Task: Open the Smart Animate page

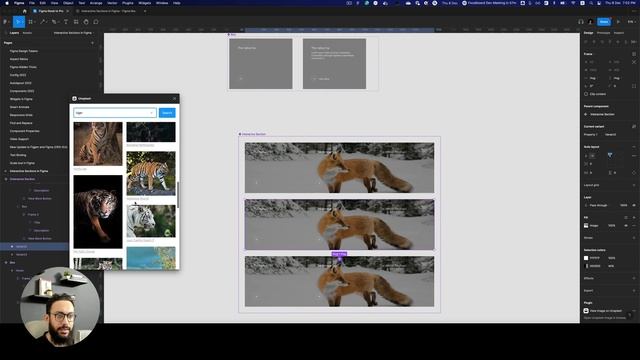Action: click(x=20, y=107)
